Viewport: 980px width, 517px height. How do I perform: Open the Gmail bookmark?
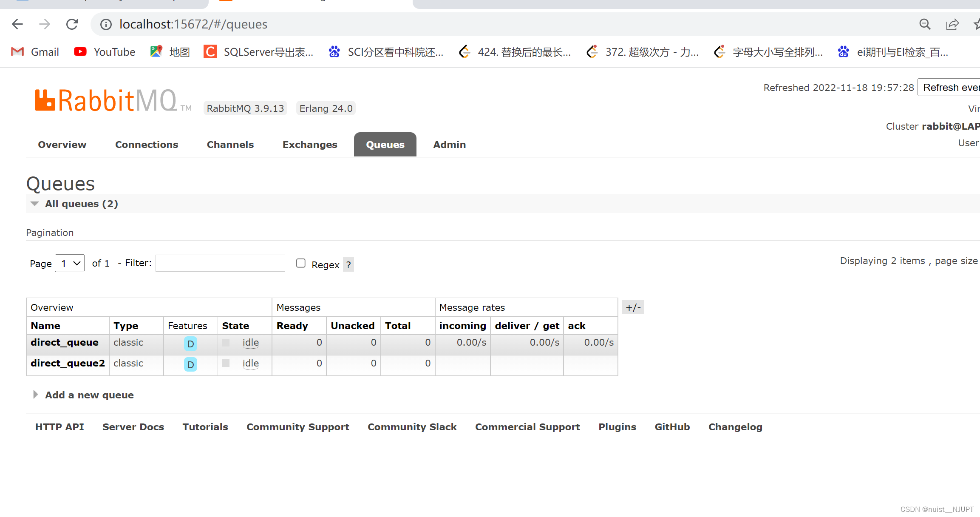35,52
